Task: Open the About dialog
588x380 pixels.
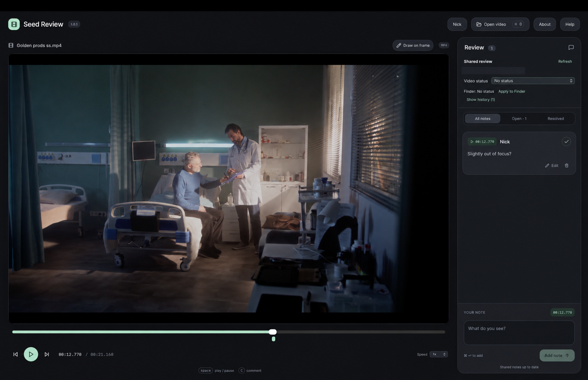Action: tap(545, 24)
